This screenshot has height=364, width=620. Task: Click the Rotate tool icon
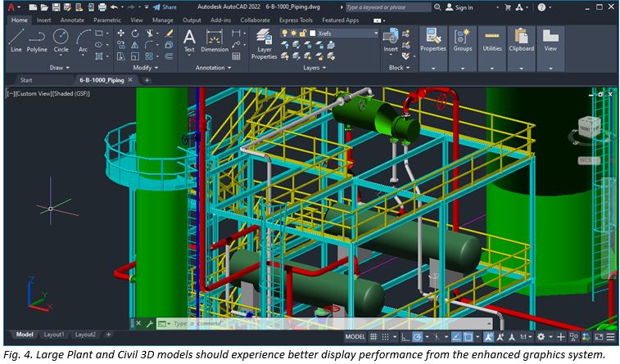(135, 34)
